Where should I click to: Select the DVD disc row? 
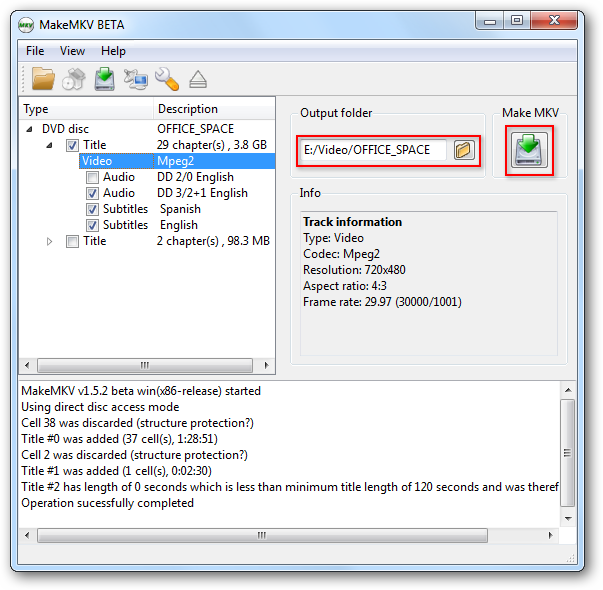click(147, 129)
